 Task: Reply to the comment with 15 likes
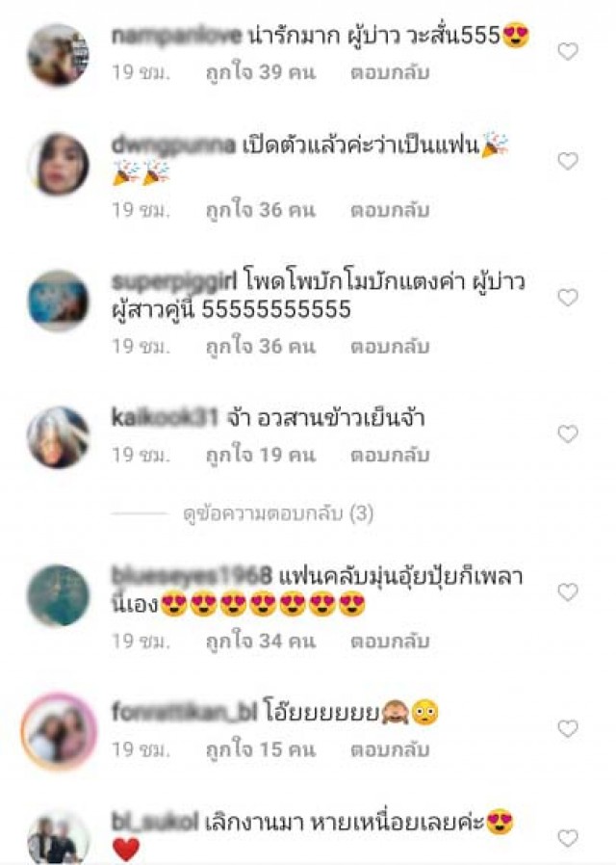pyautogui.click(x=390, y=749)
